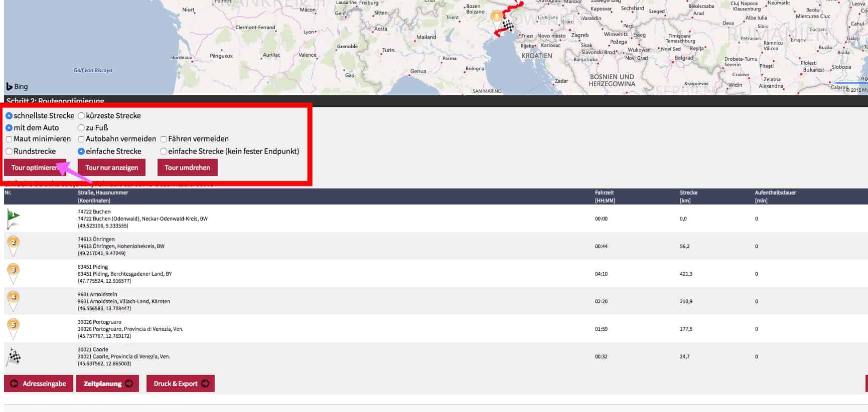
Task: Click 'Tour nur anzeigen' button
Action: (x=111, y=167)
